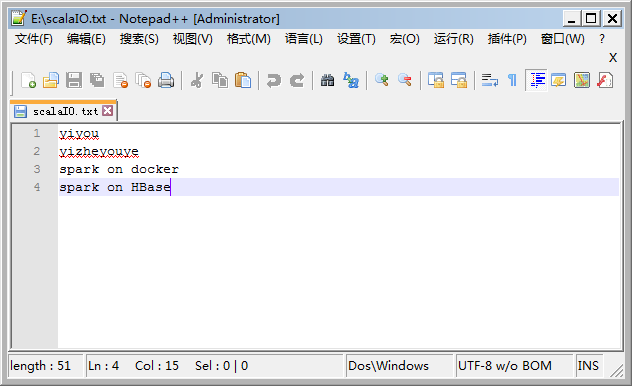Screen dimensions: 632x386
Task: Open the Replace toolbar icon
Action: pyautogui.click(x=351, y=80)
